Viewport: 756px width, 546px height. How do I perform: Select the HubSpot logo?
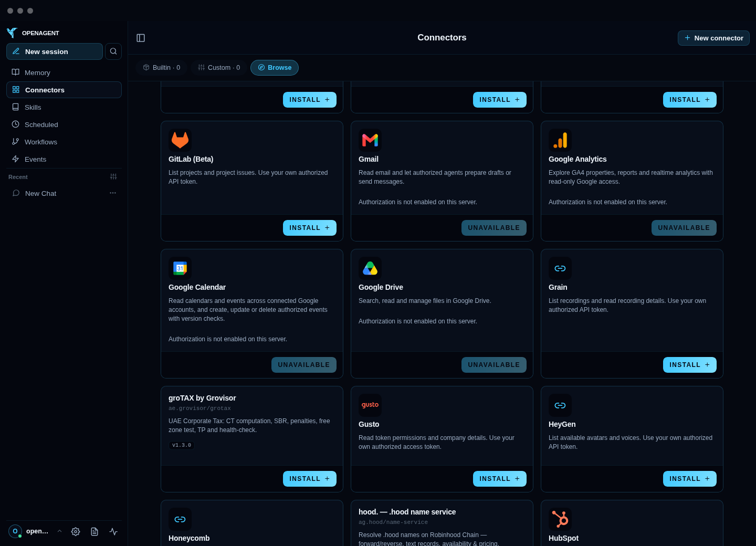coord(560,519)
